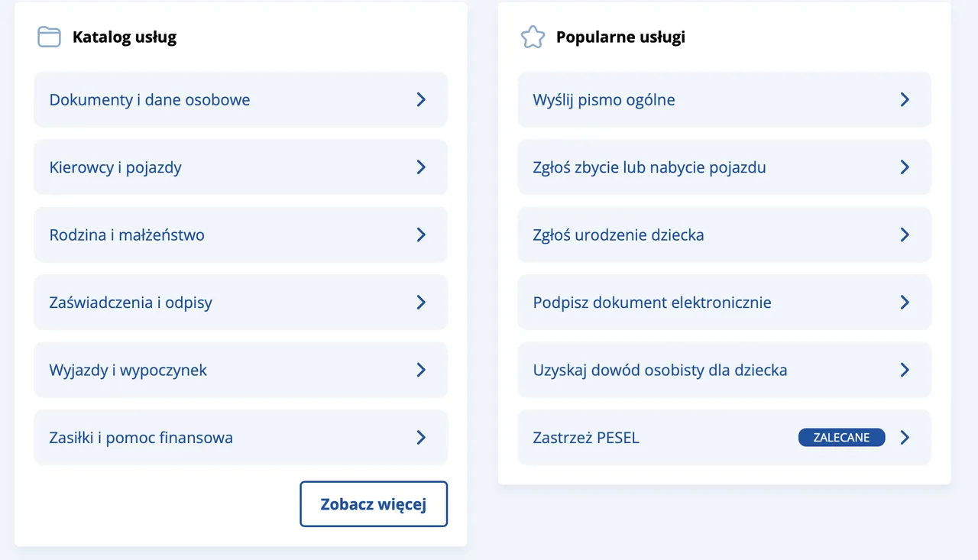This screenshot has width=978, height=560.
Task: Click the ZALECANE badge on Zastrzeż PESEL
Action: (841, 437)
